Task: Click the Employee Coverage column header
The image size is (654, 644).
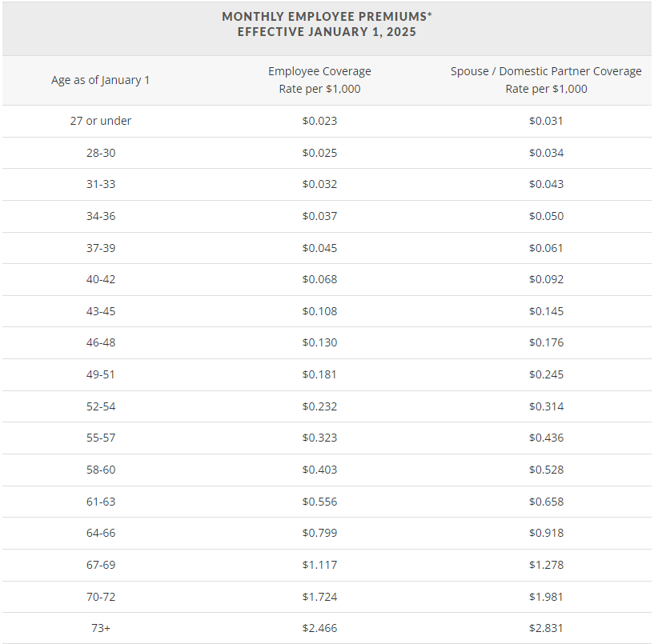Action: (319, 80)
